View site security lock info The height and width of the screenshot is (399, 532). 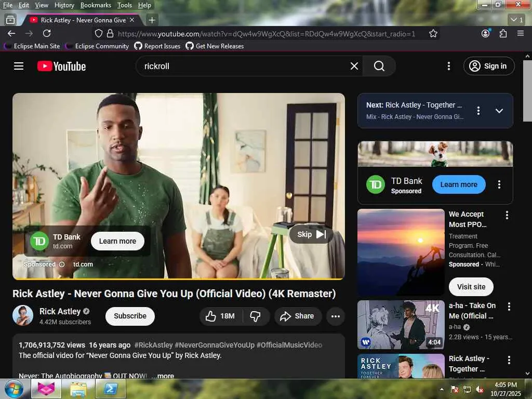pos(110,33)
